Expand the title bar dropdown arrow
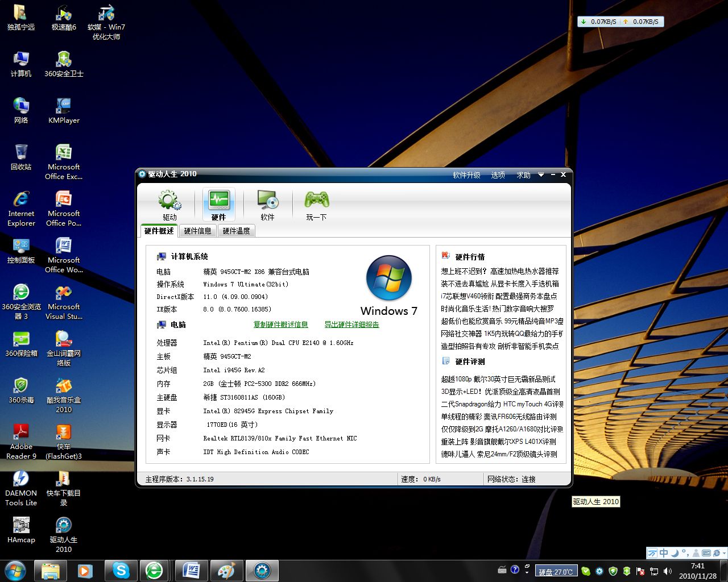This screenshot has width=728, height=582. point(541,175)
